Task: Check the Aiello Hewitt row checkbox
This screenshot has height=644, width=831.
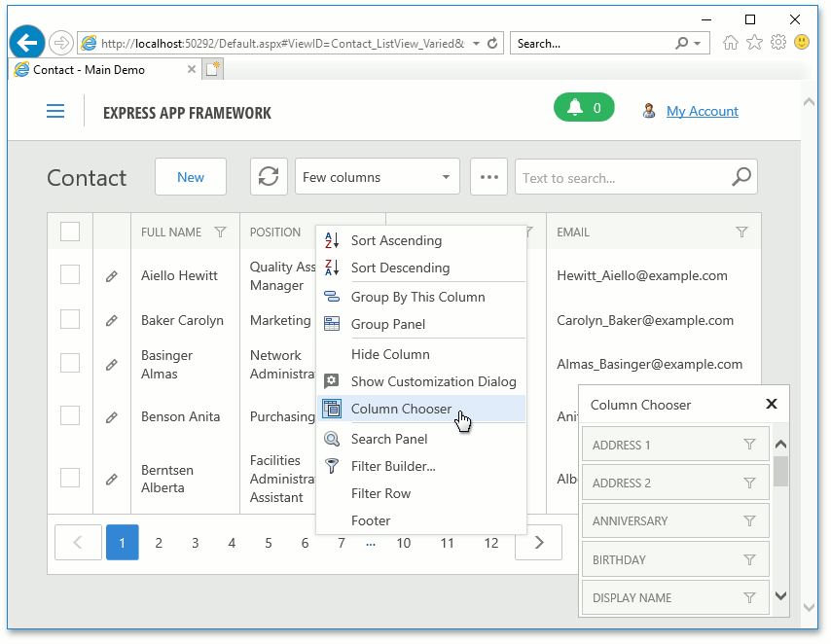Action: tap(70, 274)
